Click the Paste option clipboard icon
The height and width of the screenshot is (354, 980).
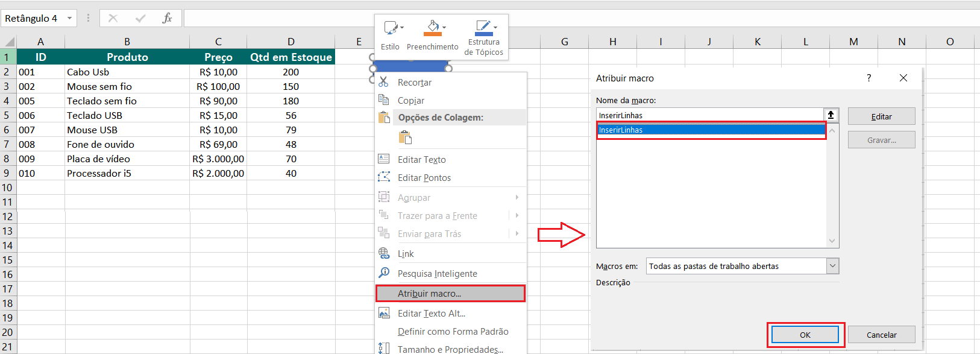(405, 137)
